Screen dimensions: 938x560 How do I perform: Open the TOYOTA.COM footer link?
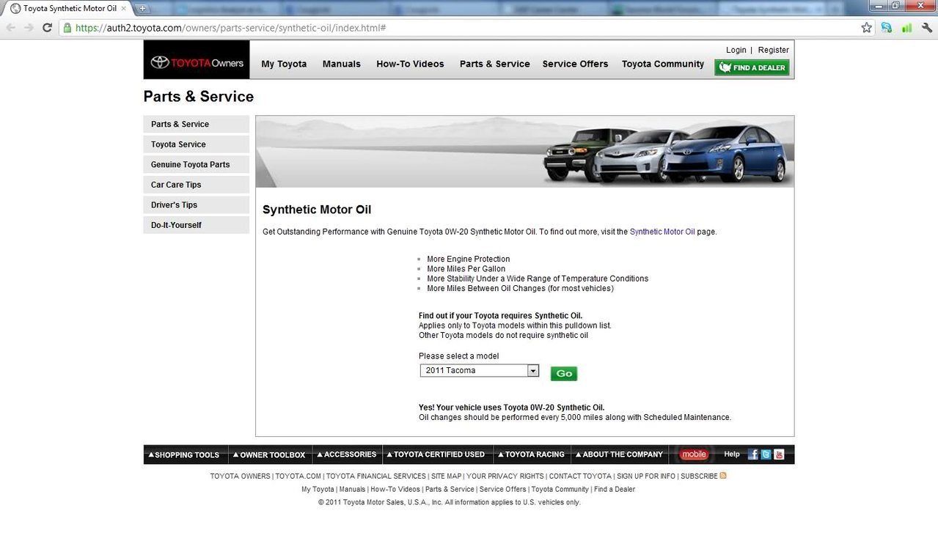pos(298,476)
